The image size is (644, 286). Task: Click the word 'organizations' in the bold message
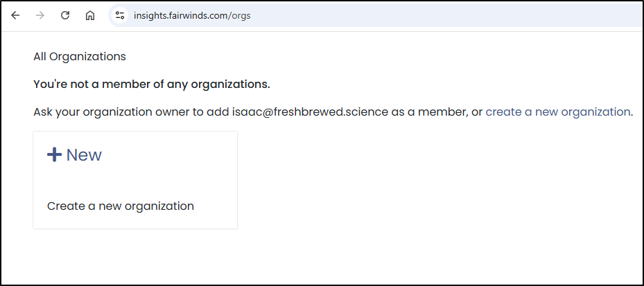coord(230,84)
